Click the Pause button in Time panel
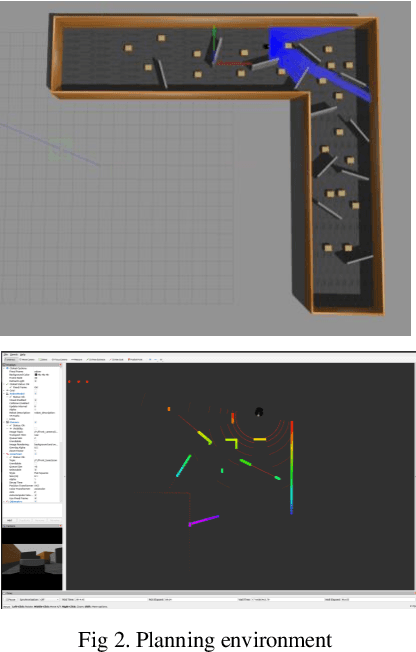 (x=11, y=599)
